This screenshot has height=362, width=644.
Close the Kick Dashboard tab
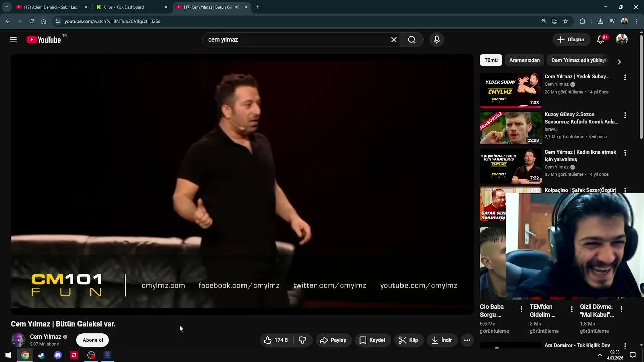[166, 7]
